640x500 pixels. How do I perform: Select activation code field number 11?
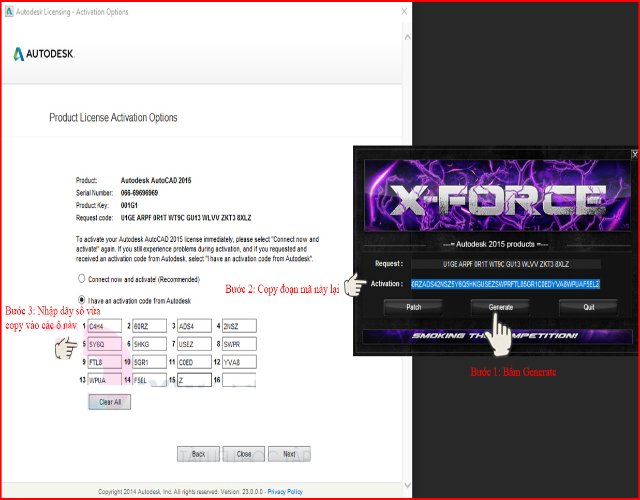click(194, 362)
